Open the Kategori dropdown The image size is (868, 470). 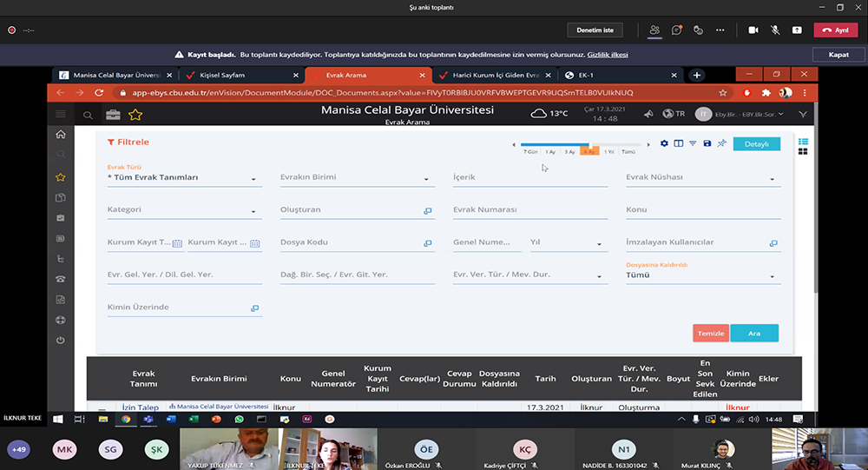tap(253, 211)
